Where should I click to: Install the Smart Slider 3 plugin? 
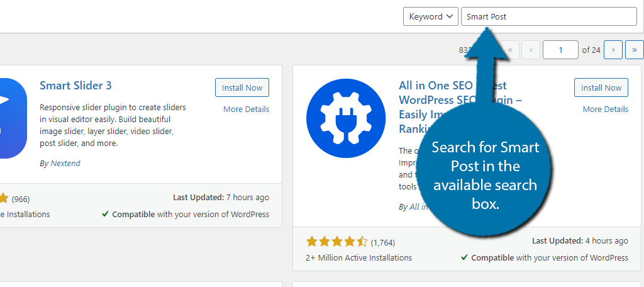(242, 87)
